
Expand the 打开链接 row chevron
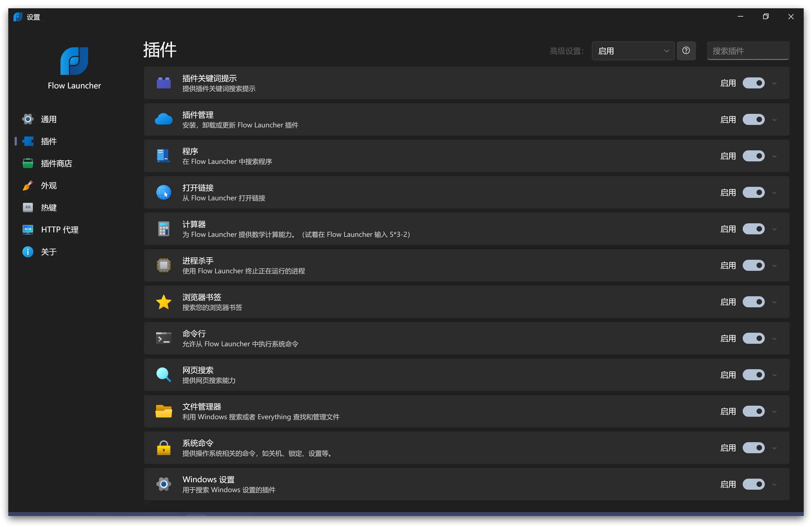pyautogui.click(x=774, y=193)
